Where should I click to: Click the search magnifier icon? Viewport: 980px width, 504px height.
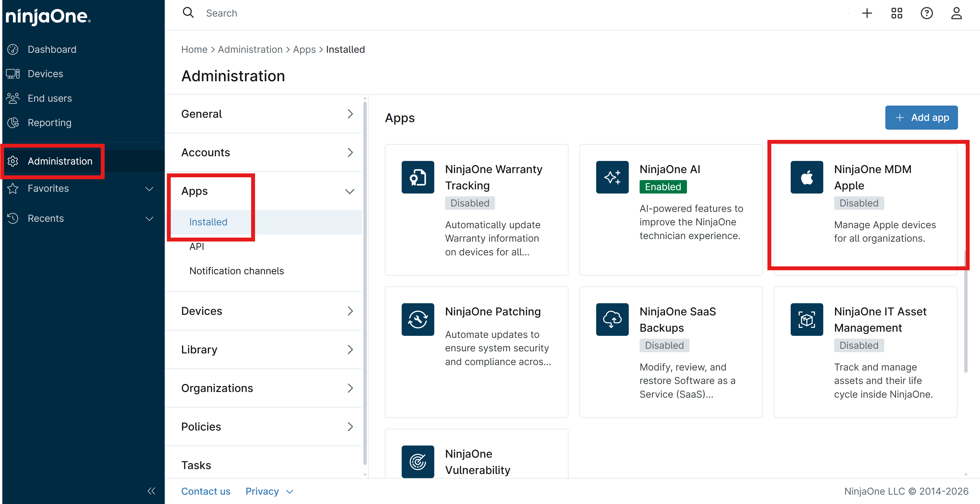(188, 13)
